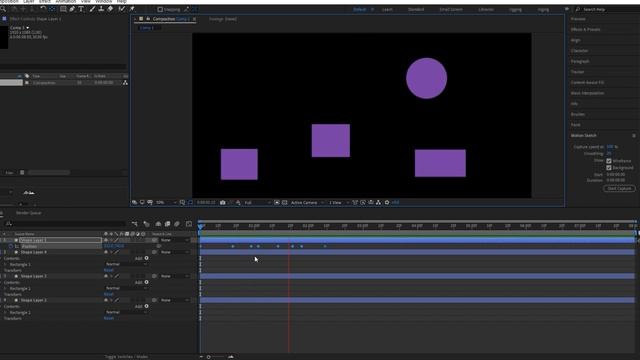This screenshot has width=640, height=360.
Task: Toggle the Wireframe checkbox in Motion Sketch
Action: click(609, 161)
